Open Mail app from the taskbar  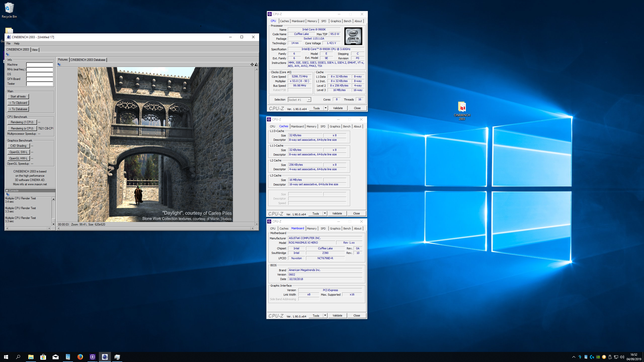(55, 357)
